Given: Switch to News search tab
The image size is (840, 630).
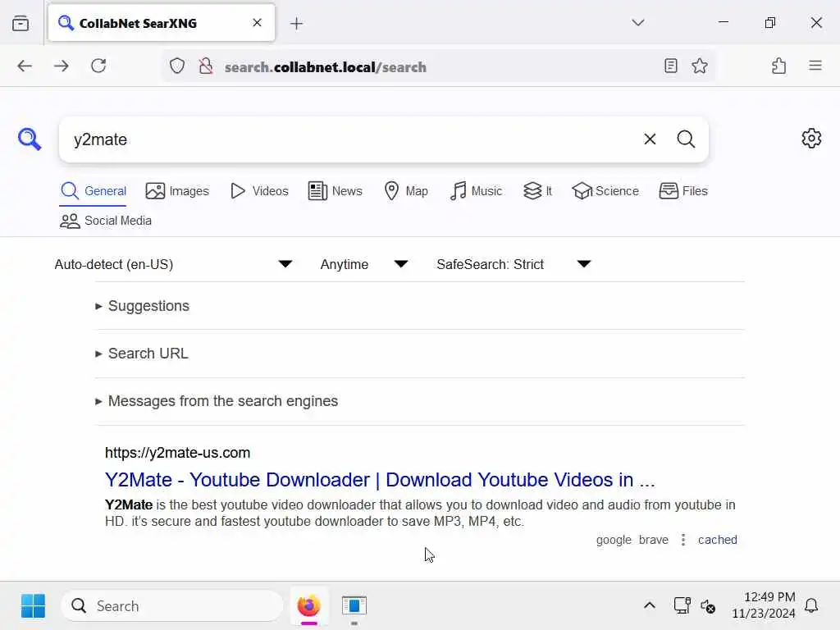Looking at the screenshot, I should pyautogui.click(x=336, y=191).
